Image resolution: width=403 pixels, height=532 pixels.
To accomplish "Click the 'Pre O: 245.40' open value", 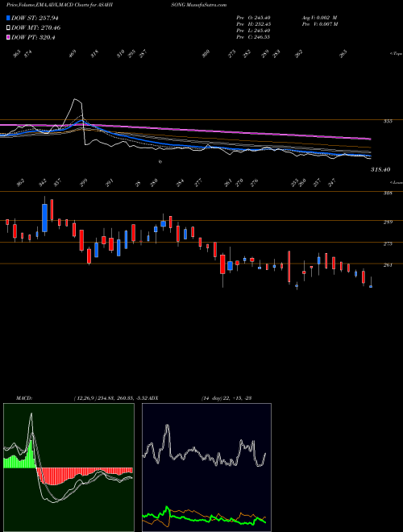I will click(253, 18).
